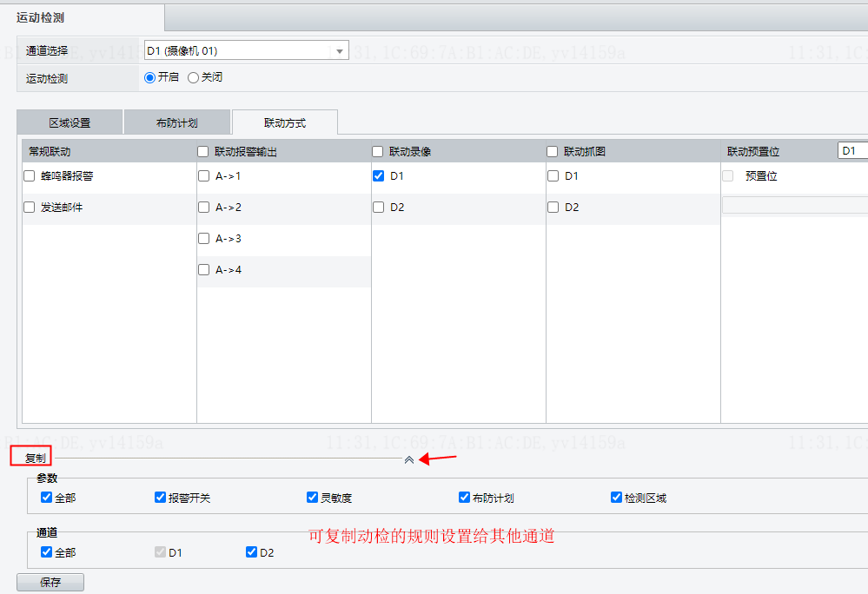
Task: Uncheck the D2 channel copy checkbox
Action: [251, 552]
